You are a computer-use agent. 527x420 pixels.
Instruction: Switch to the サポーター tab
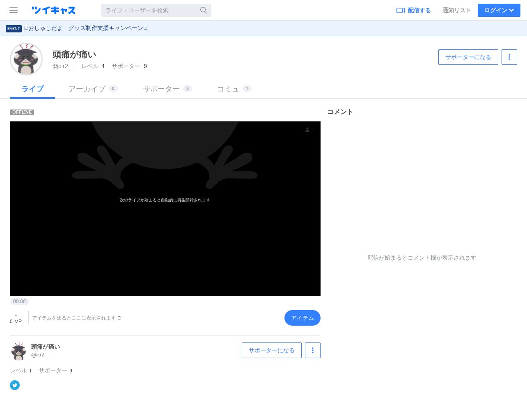[x=167, y=89]
